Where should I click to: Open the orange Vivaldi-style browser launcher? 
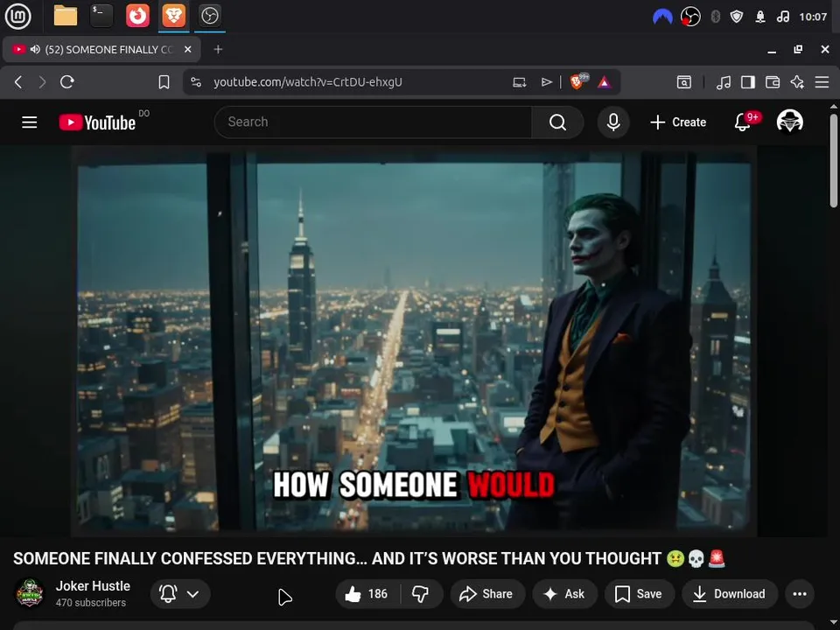(137, 16)
